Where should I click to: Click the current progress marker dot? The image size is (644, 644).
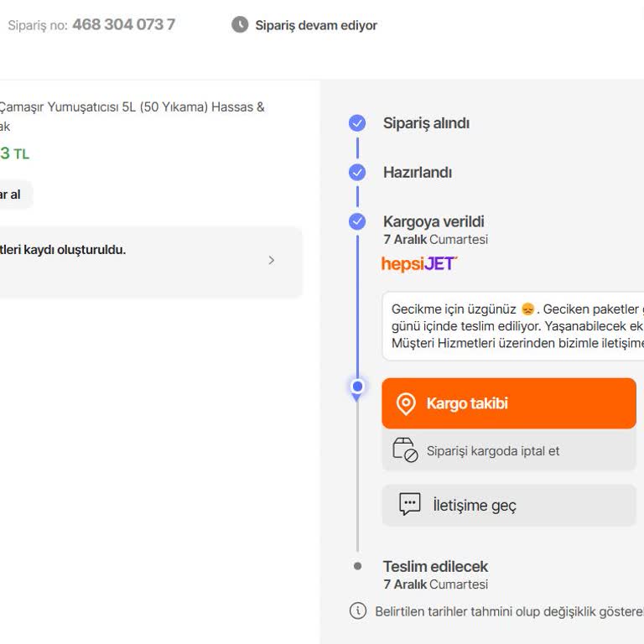(x=357, y=387)
